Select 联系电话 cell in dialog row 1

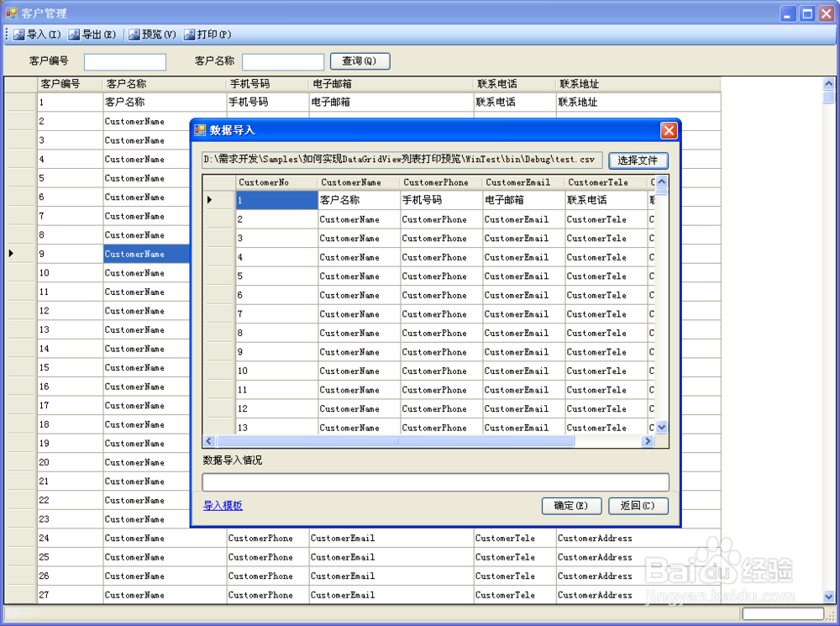(606, 200)
